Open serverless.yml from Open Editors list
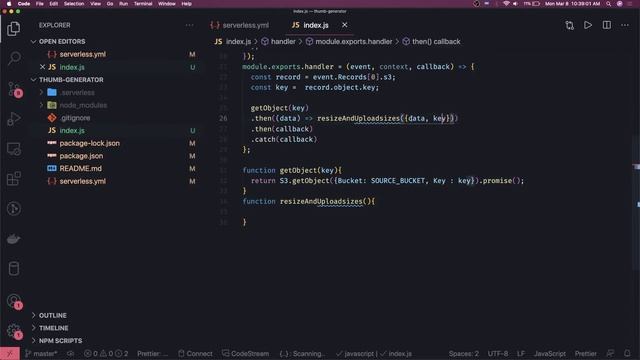Viewport: 640px width, 360px height. click(82, 54)
